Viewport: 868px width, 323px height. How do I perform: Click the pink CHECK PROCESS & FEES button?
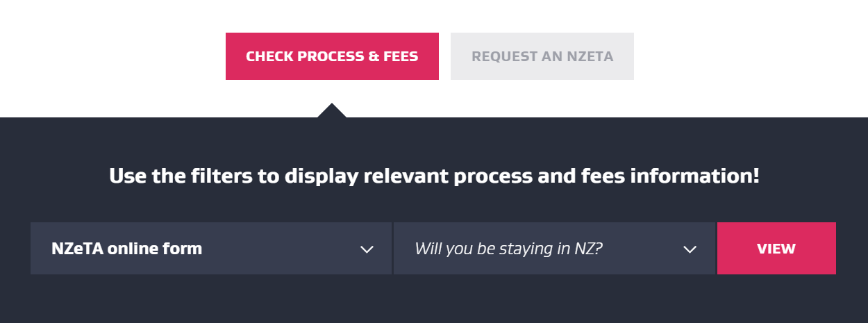click(x=332, y=56)
